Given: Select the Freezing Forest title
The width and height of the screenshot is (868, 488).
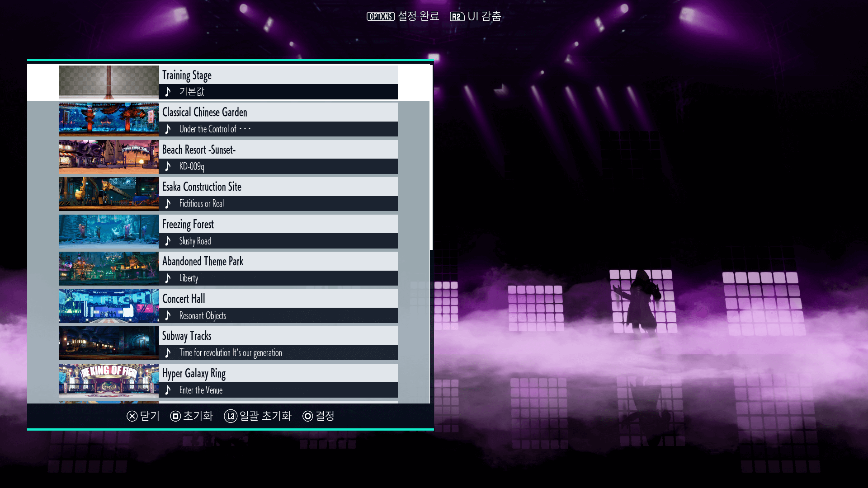Looking at the screenshot, I should click(x=188, y=225).
